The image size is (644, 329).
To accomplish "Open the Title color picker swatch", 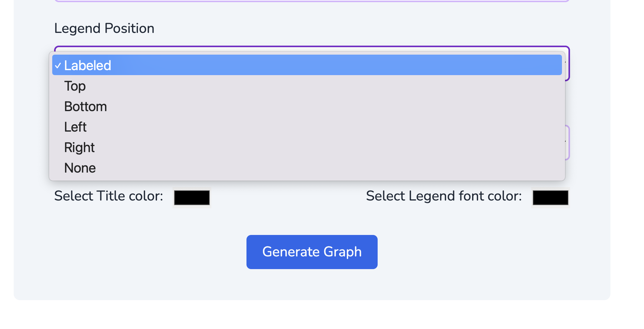I will pos(192,198).
